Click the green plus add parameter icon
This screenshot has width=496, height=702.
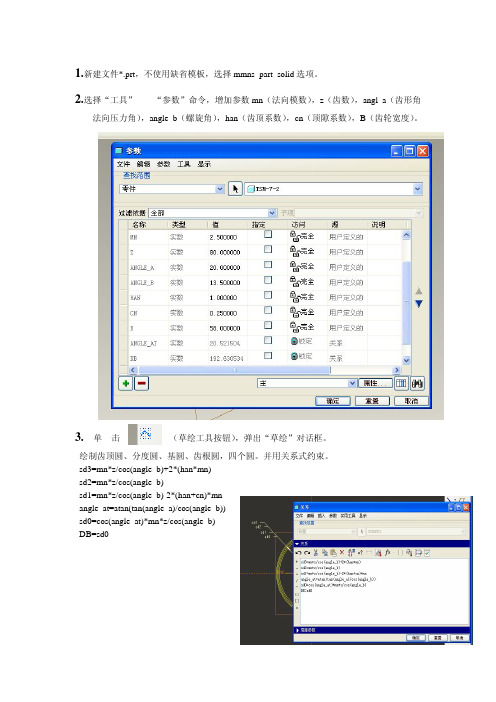click(x=126, y=383)
